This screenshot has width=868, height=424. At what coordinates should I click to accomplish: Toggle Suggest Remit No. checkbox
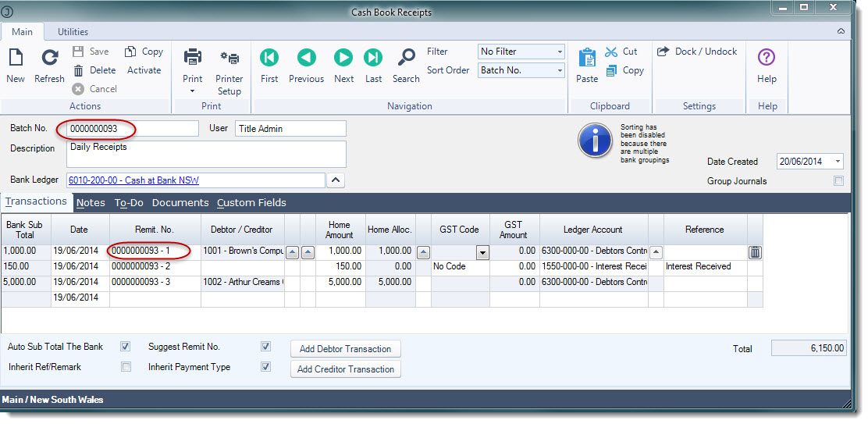point(265,347)
